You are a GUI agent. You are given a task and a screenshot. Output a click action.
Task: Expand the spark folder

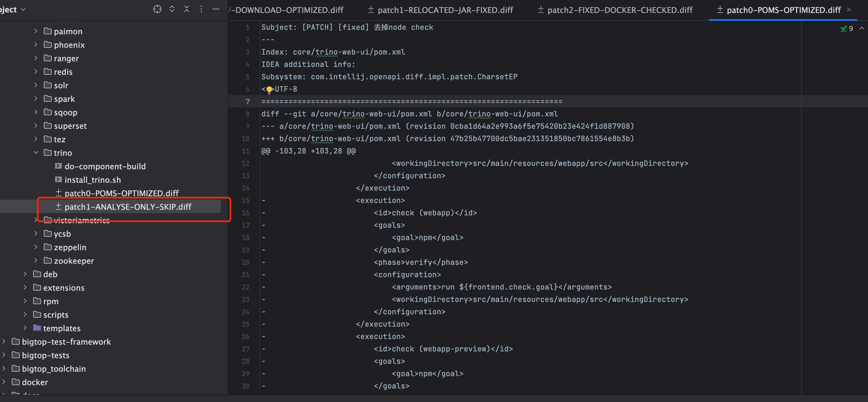click(36, 98)
